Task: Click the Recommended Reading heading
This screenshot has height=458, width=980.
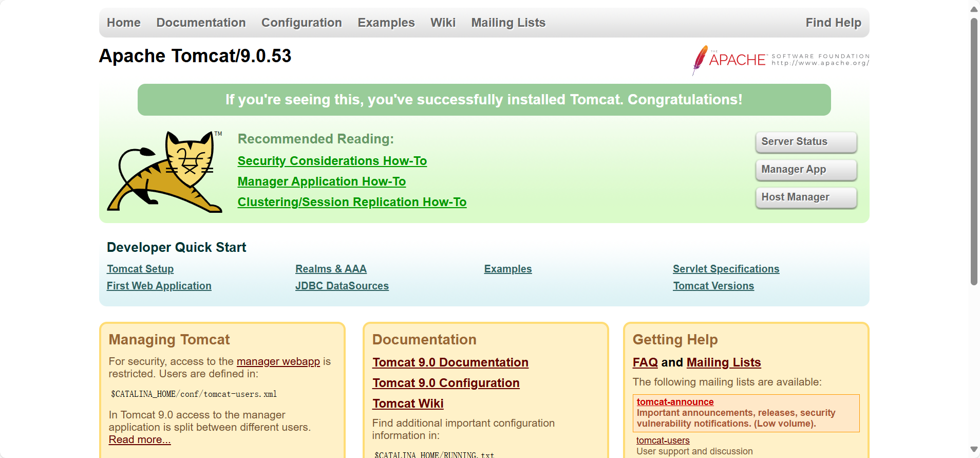Action: [316, 139]
